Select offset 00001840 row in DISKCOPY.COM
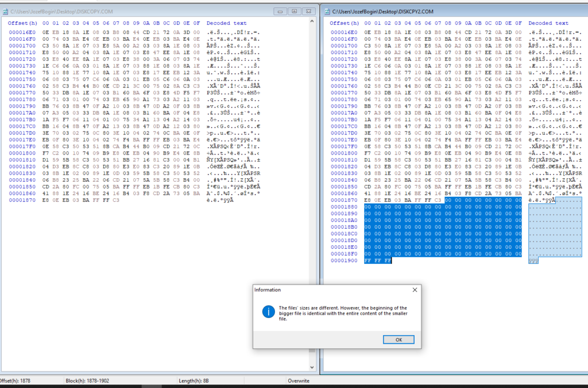The width and height of the screenshot is (588, 388). pyautogui.click(x=134, y=180)
